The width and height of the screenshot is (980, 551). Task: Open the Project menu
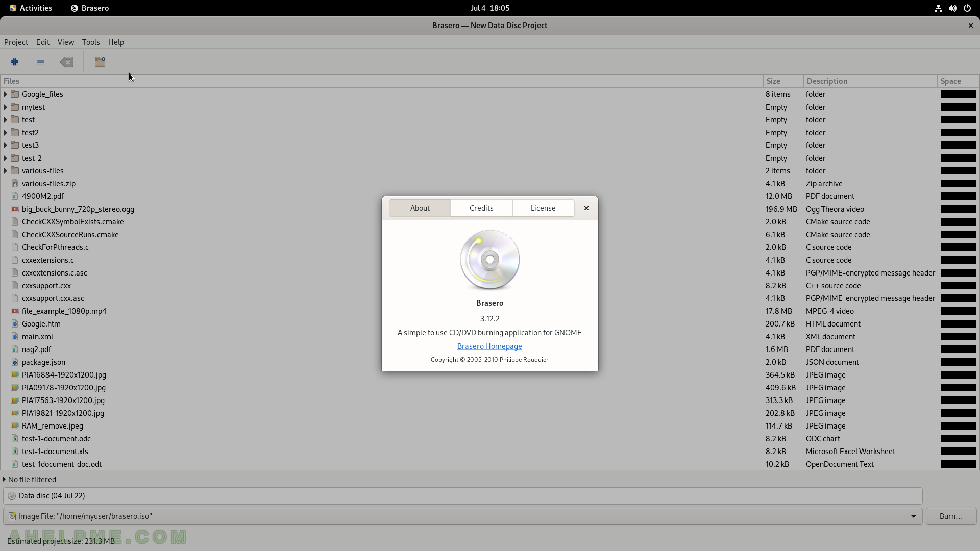16,42
